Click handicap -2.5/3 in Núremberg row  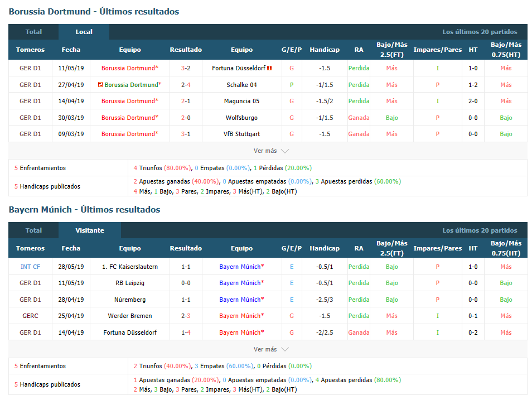tap(325, 300)
